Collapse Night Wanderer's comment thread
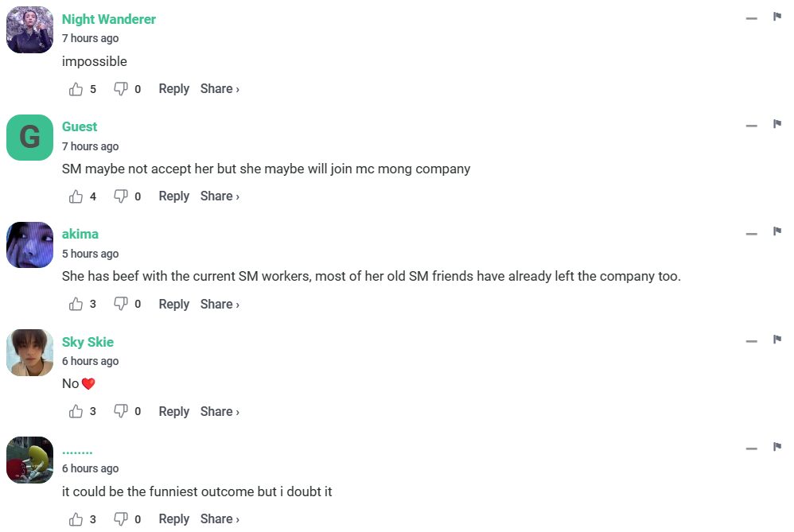 751,18
